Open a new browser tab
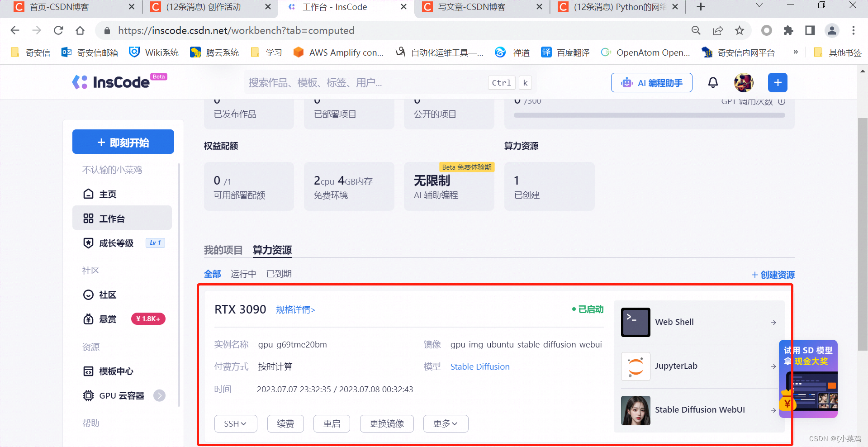Viewport: 868px width, 447px height. 701,7
